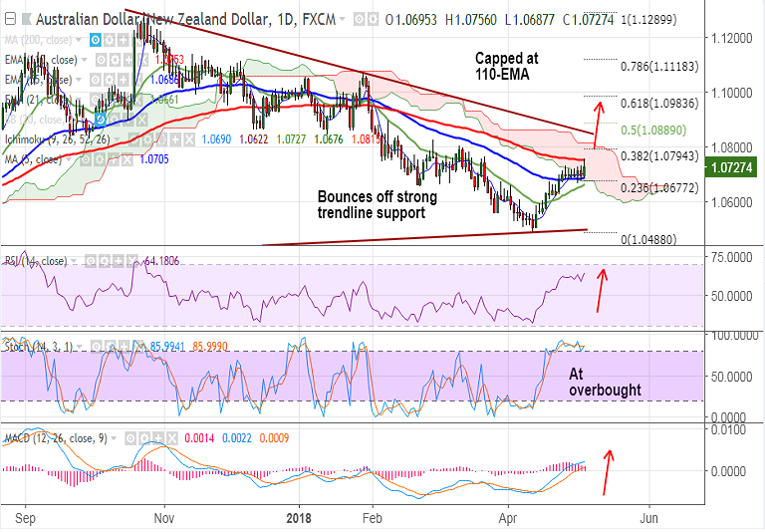
Task: Toggle visibility eye of MA (5, close)
Action: pyautogui.click(x=86, y=159)
